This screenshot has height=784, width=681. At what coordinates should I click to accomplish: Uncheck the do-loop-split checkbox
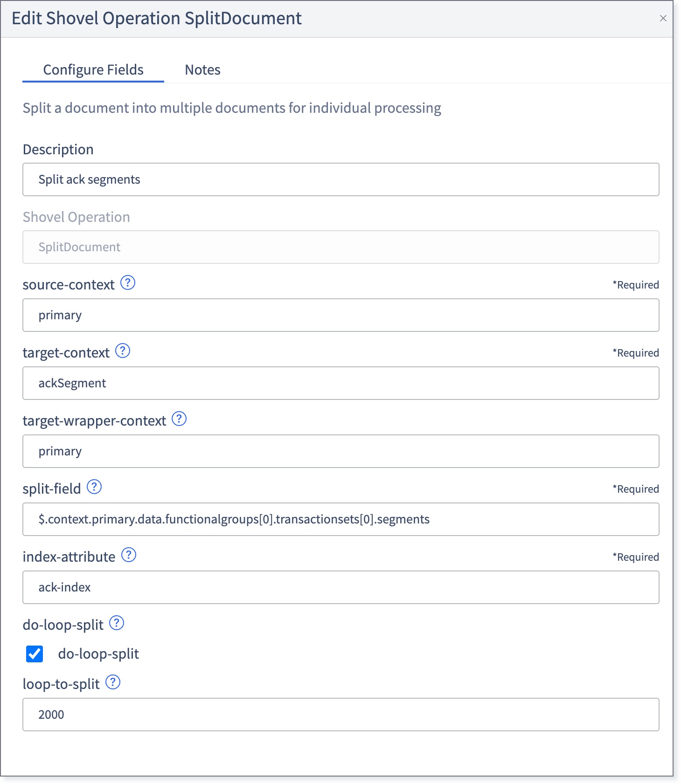click(35, 653)
